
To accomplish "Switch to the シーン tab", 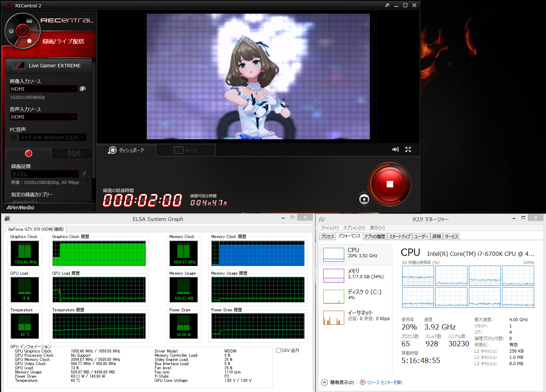I will (185, 150).
